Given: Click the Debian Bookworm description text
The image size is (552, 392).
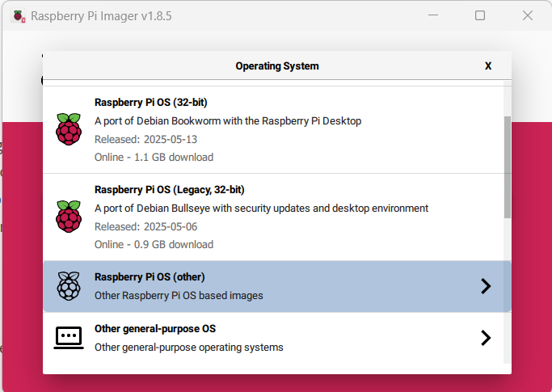Looking at the screenshot, I should pyautogui.click(x=228, y=120).
